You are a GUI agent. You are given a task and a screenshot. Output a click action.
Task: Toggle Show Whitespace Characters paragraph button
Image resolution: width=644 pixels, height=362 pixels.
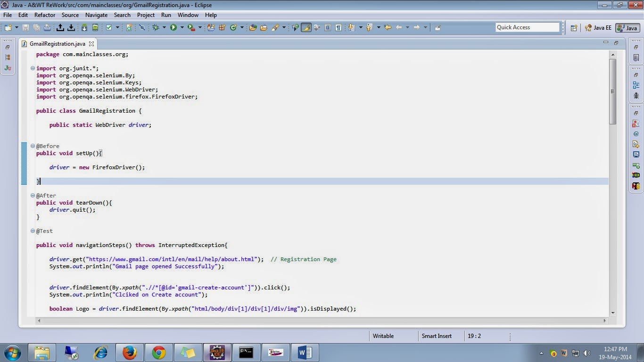pyautogui.click(x=339, y=28)
